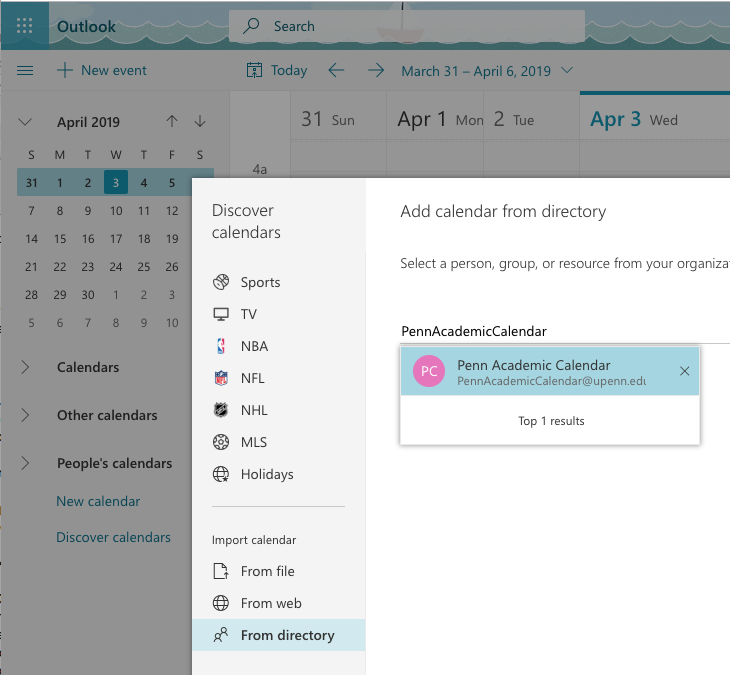Select April 17 in mini calendar

point(116,239)
